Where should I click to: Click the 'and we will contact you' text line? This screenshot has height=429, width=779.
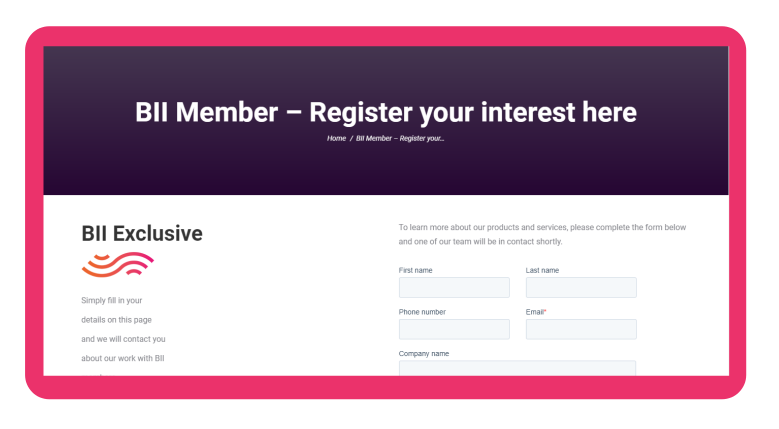pos(123,339)
